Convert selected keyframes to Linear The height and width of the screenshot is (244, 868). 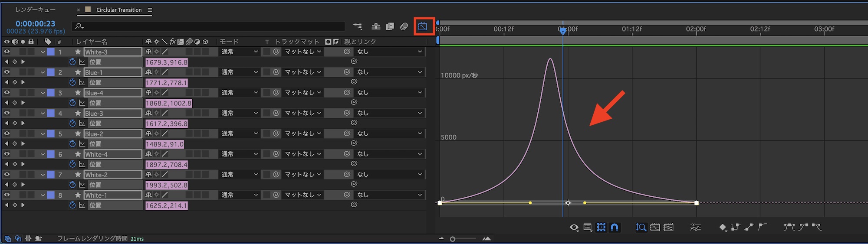coord(749,227)
